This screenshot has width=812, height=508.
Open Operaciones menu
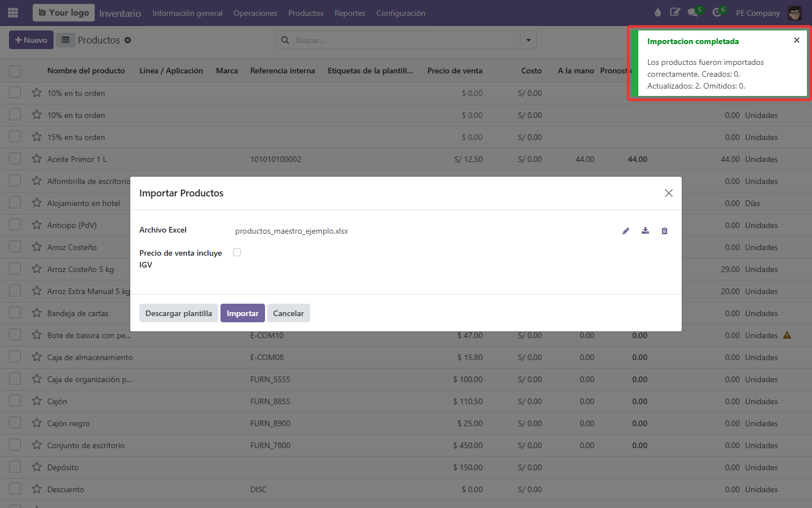[x=255, y=13]
